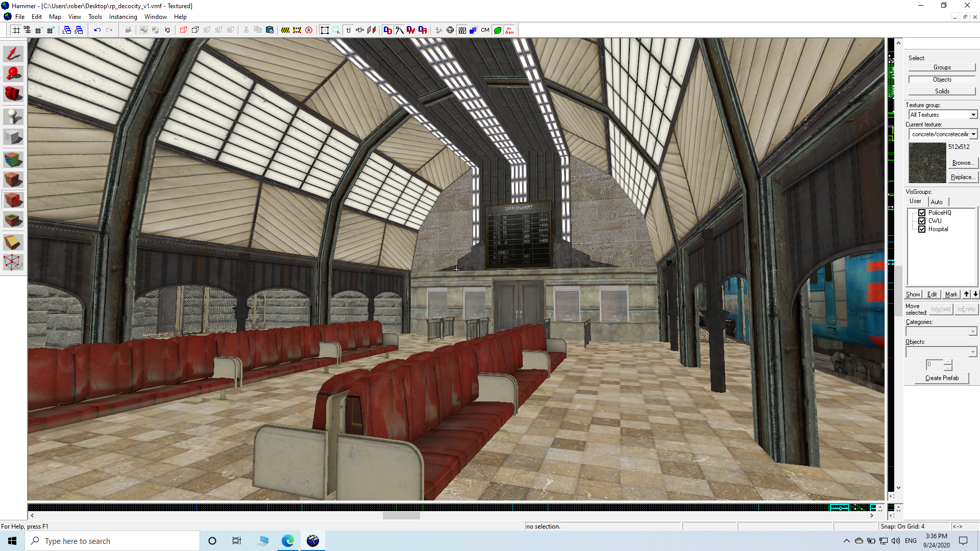Screen dimensions: 980x551
Task: Click the horizontal scrollbar thumb
Action: [401, 516]
